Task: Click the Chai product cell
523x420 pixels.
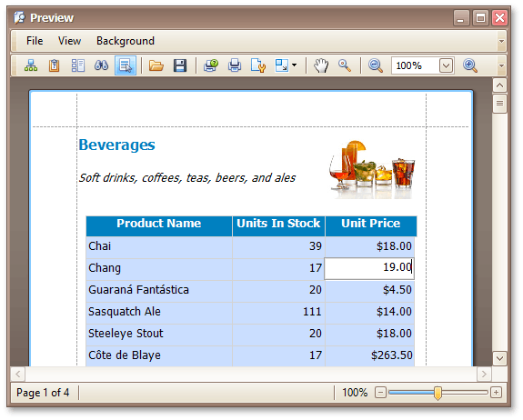Action: point(159,247)
